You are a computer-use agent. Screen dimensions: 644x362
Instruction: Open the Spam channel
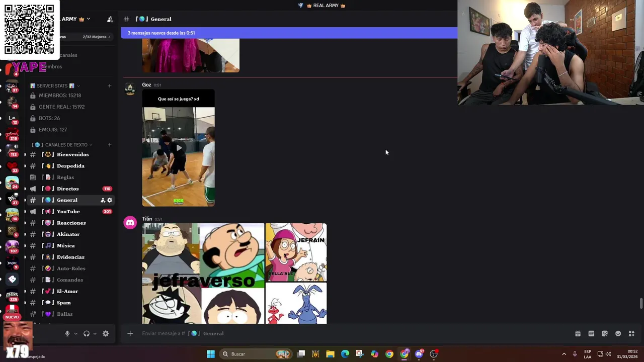coord(70,303)
